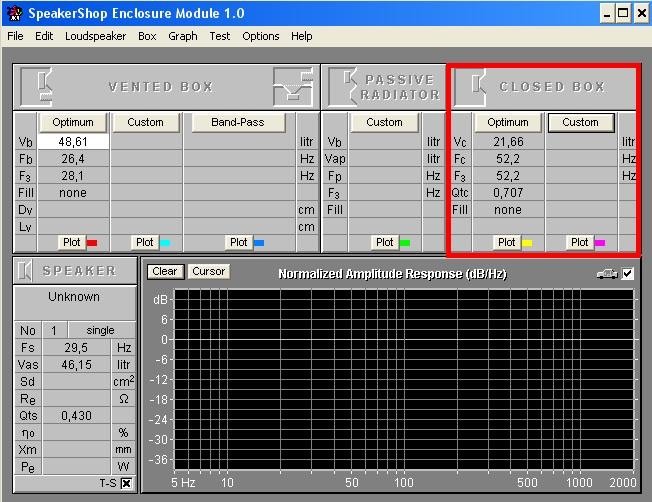Click the vented Fb value 26,4

[x=73, y=159]
